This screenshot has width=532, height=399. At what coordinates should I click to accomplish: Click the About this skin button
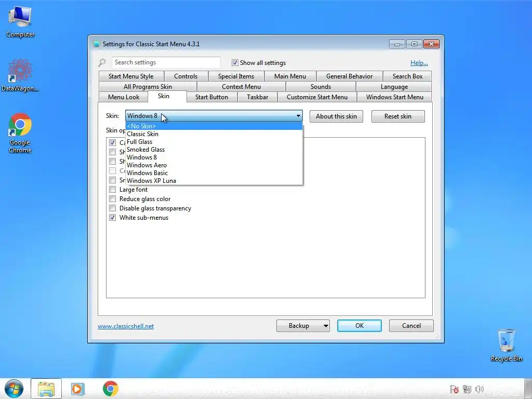(336, 116)
